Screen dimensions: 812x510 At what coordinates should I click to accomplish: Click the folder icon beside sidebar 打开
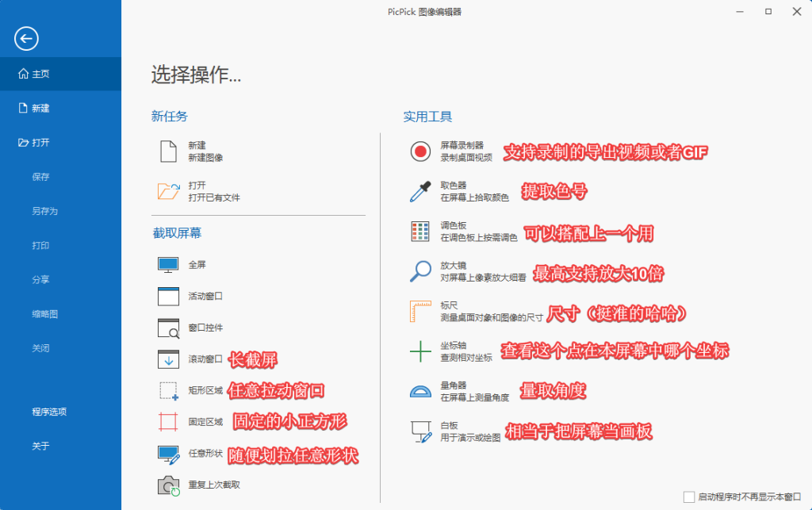click(23, 143)
